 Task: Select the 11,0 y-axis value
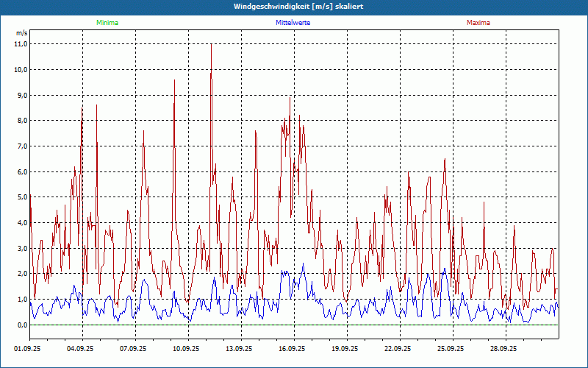[22, 44]
